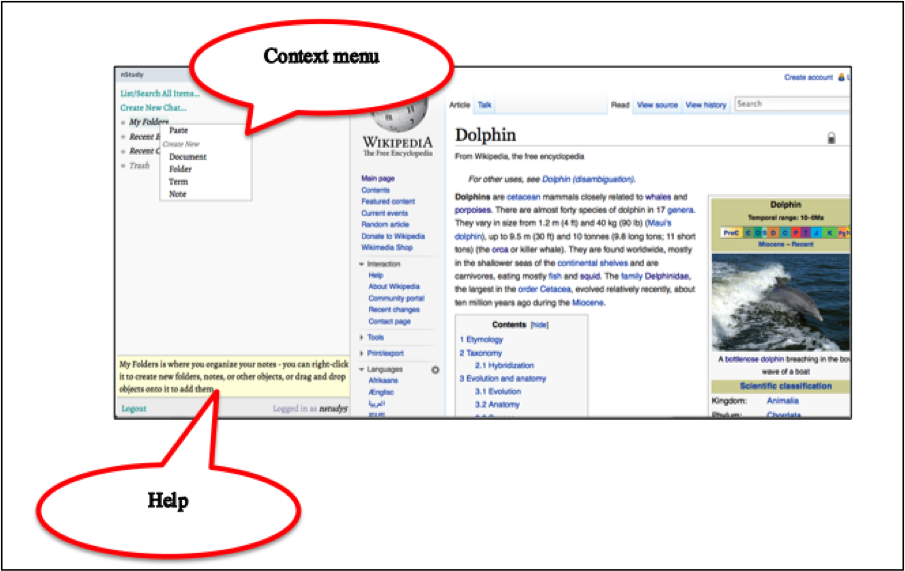Open About Wikipedia link
The height and width of the screenshot is (571, 905).
394,286
